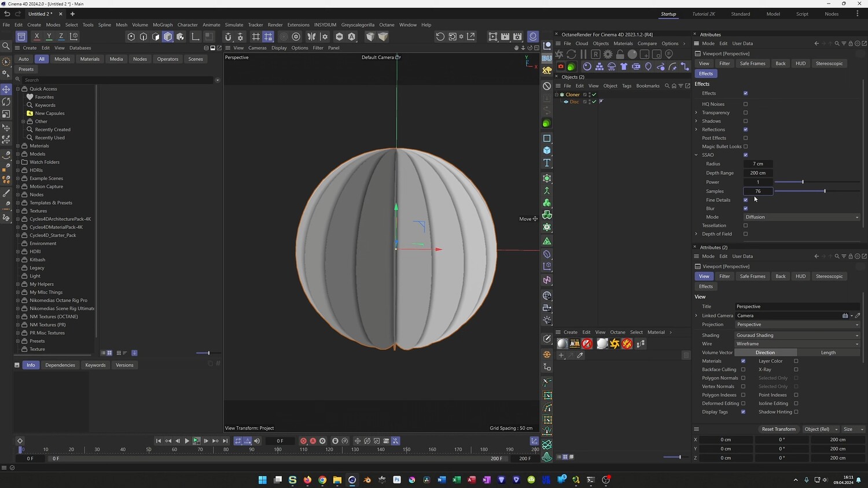Viewport: 868px width, 488px height.
Task: Lock the Y axis
Action: pyautogui.click(x=49, y=36)
